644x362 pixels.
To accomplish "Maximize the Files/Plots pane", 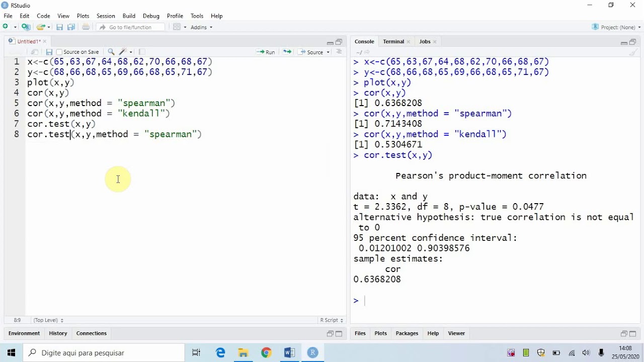I will 633,334.
